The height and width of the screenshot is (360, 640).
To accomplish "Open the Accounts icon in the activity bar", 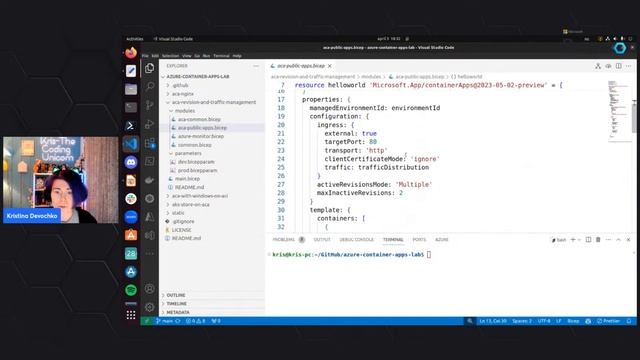I will click(x=150, y=289).
